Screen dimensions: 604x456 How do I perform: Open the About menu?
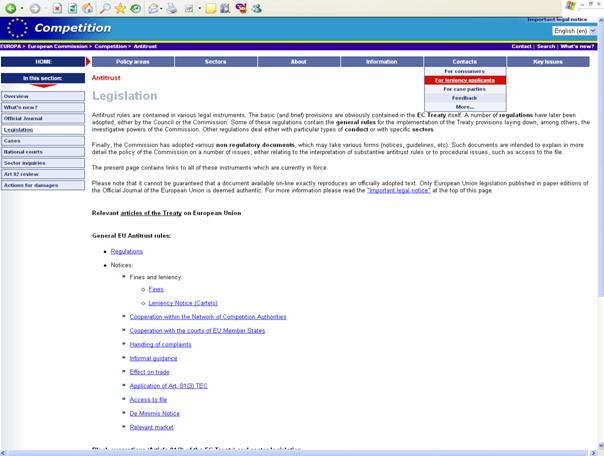tap(299, 62)
